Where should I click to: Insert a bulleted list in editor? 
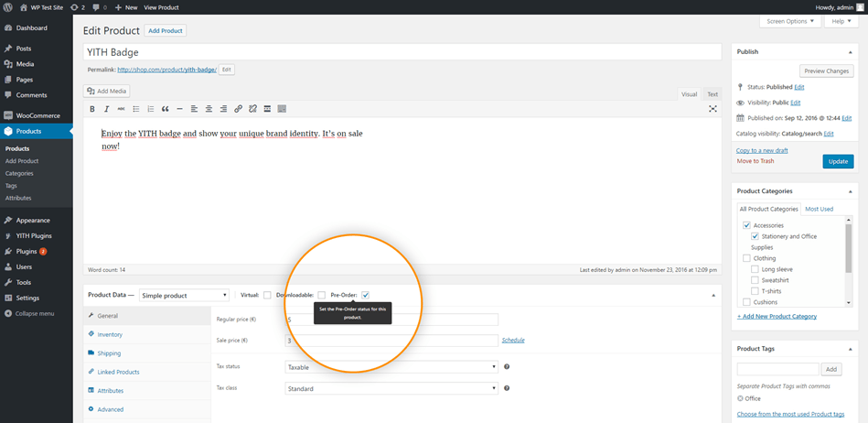tap(136, 109)
